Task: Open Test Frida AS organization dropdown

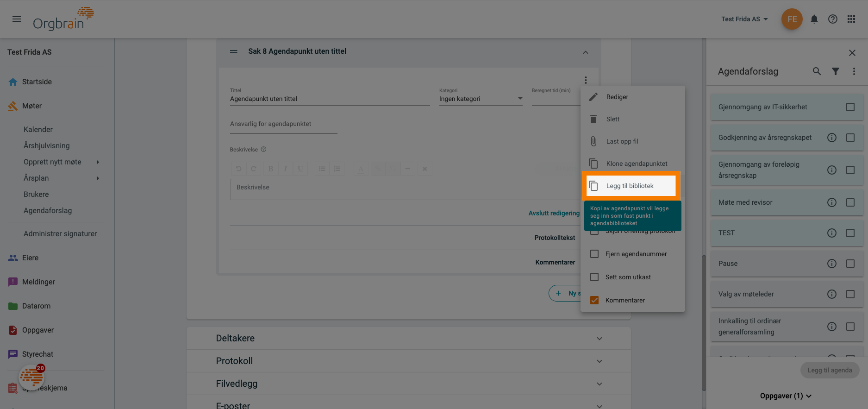Action: pyautogui.click(x=744, y=19)
